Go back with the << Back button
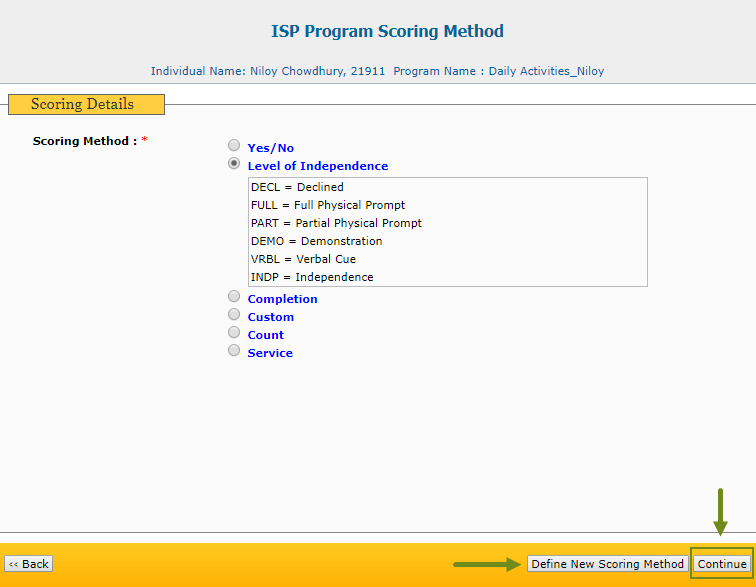The image size is (756, 587). point(28,564)
